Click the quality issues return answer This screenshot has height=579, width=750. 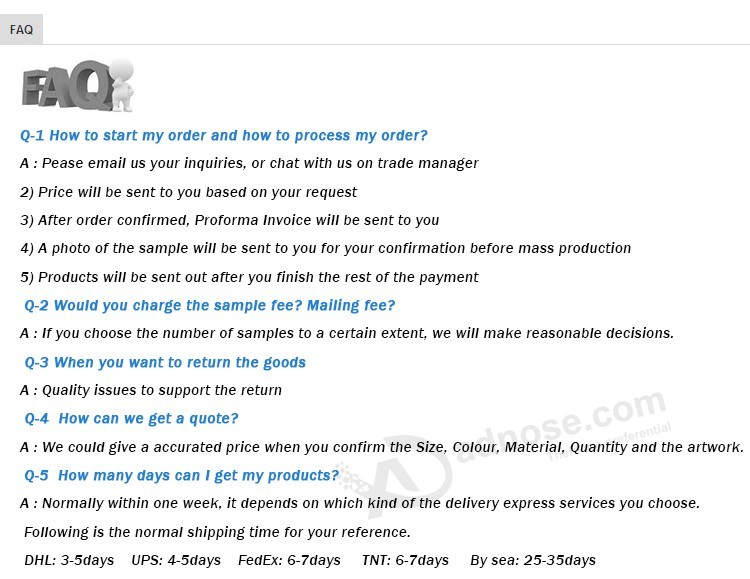(151, 390)
